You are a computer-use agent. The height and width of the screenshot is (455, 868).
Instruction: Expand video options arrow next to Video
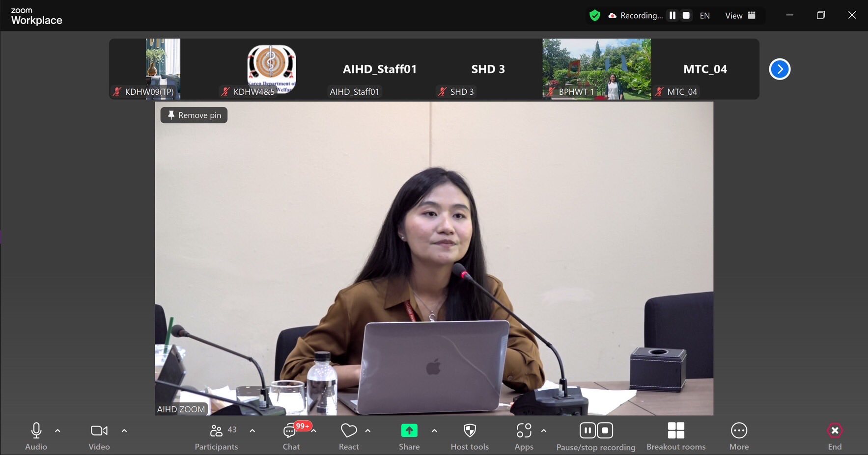[x=124, y=431]
